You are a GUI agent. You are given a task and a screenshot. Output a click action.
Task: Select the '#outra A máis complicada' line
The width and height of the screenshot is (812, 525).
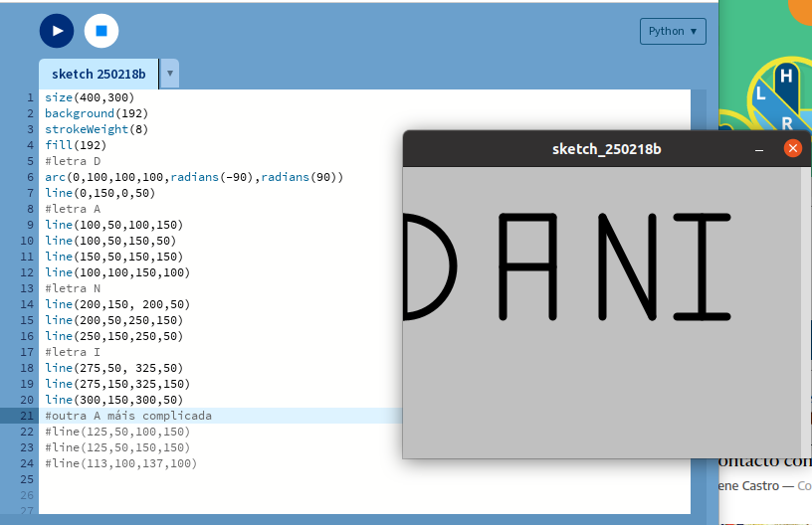128,416
